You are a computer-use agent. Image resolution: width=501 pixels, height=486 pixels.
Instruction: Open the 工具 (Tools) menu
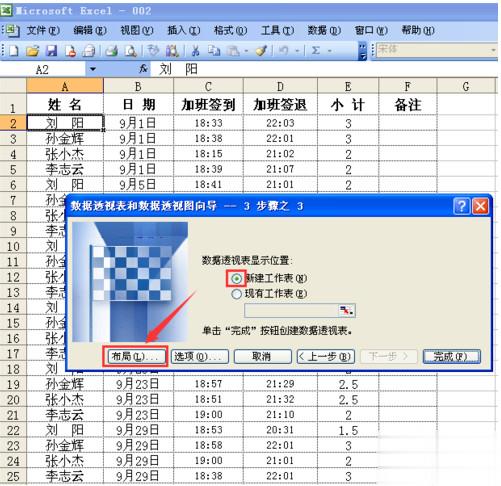(x=277, y=30)
